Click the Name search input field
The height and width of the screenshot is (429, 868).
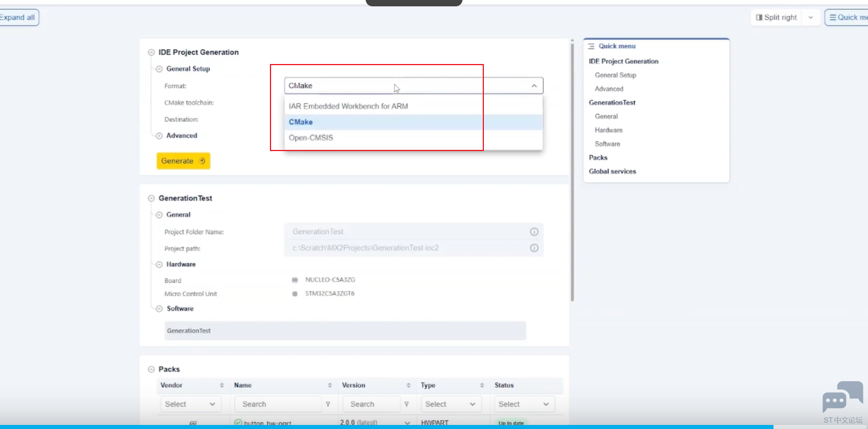click(278, 404)
